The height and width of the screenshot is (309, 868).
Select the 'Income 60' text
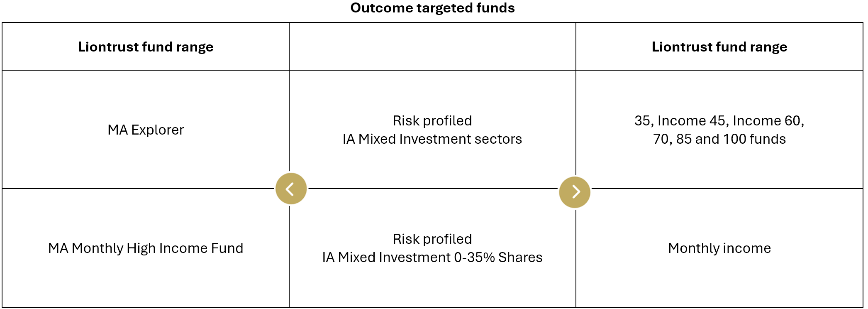point(766,120)
